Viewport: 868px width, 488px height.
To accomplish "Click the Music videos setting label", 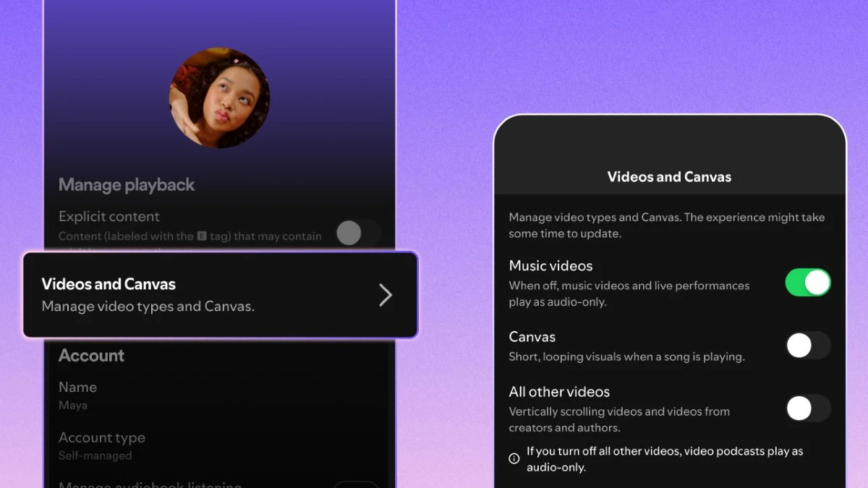I will tap(550, 266).
